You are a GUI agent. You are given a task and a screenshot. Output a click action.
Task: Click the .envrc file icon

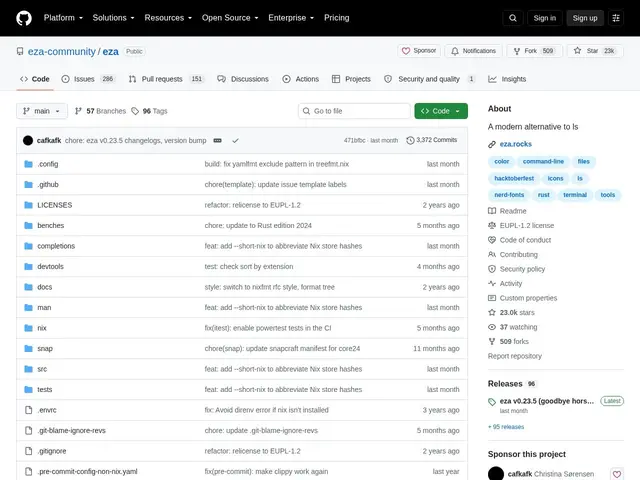(29, 410)
